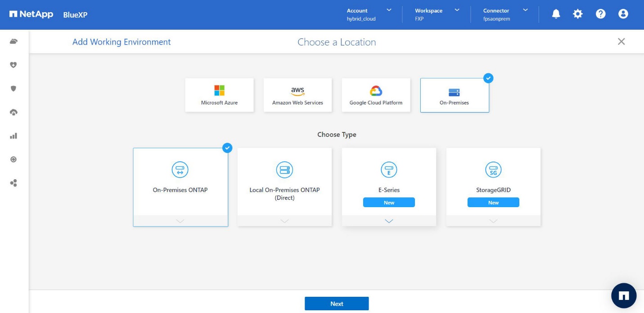
Task: Click the FXP workspace name
Action: click(419, 19)
